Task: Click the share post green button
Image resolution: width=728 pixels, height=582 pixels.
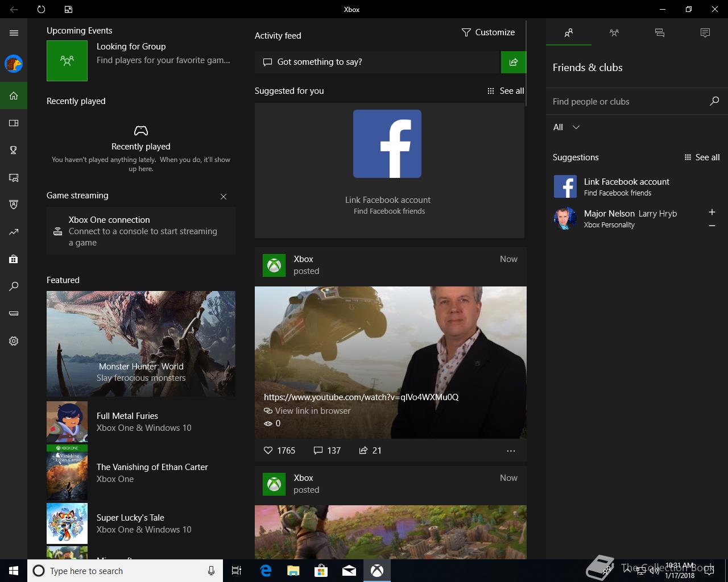Action: click(x=514, y=62)
